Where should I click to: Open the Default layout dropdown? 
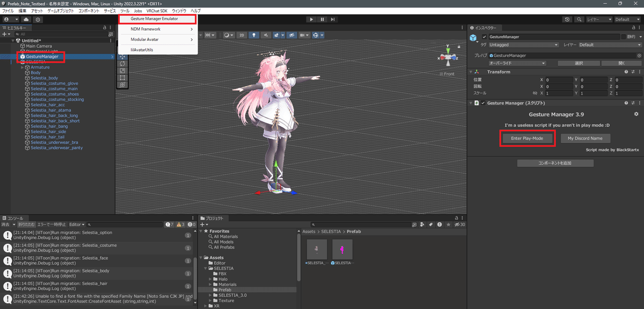click(627, 19)
